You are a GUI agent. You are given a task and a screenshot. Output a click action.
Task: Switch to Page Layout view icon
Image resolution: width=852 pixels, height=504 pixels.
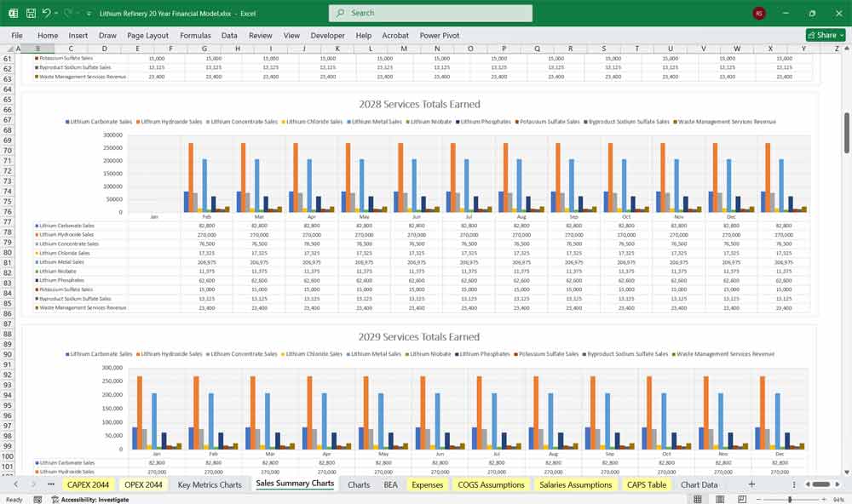719,500
